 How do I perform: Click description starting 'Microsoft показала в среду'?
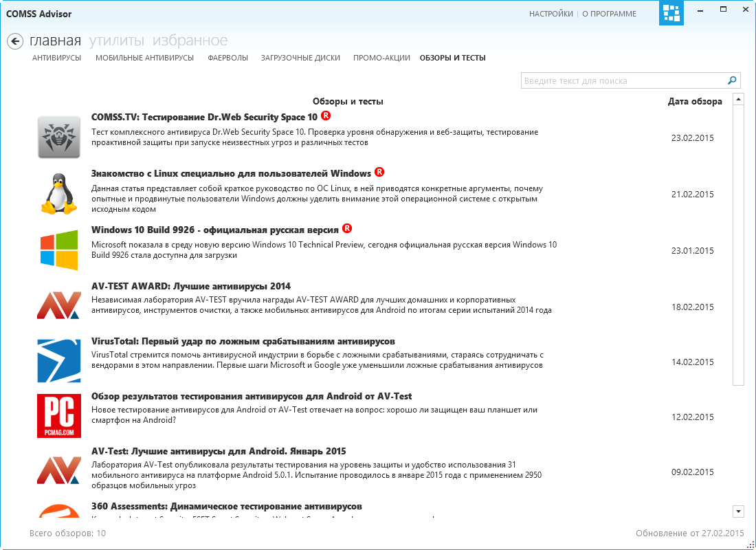[x=324, y=250]
